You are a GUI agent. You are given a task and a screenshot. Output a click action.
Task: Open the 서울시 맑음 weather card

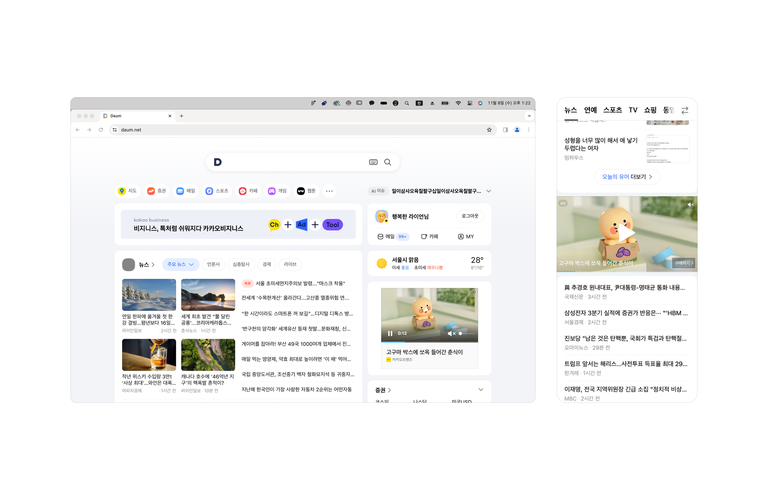click(x=430, y=263)
